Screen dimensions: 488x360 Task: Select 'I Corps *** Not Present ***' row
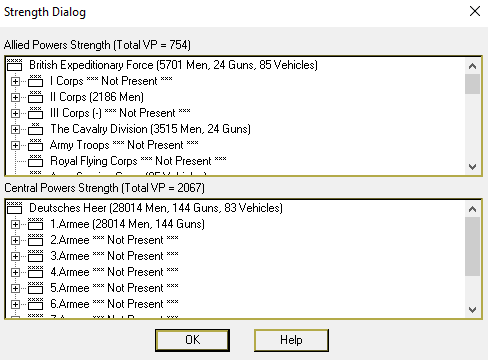pyautogui.click(x=111, y=81)
